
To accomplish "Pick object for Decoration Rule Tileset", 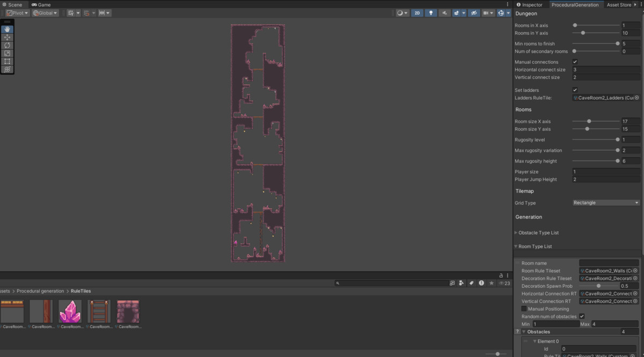I will 635,278.
